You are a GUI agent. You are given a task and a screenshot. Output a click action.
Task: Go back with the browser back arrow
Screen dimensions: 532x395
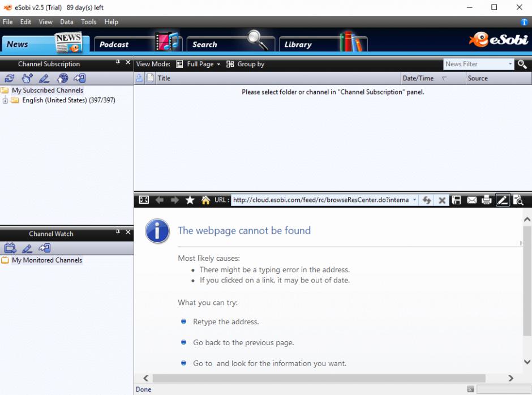(x=160, y=200)
